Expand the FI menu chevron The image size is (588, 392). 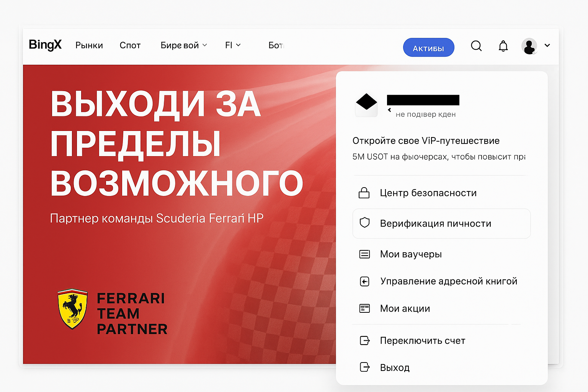pyautogui.click(x=238, y=45)
